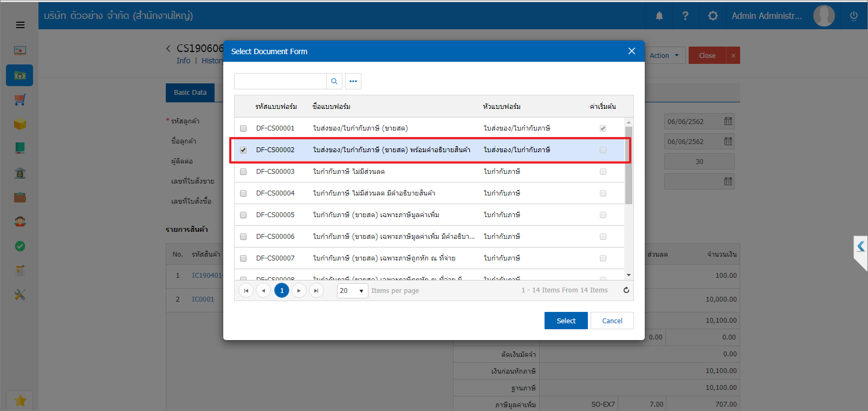868x411 pixels.
Task: Open the hamburger menu in sidebar
Action: [20, 25]
